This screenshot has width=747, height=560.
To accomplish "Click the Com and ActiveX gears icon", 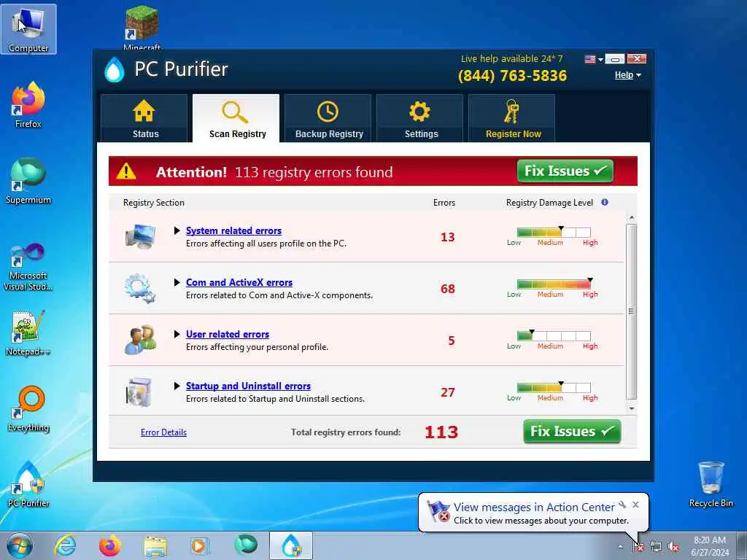I will click(x=140, y=288).
